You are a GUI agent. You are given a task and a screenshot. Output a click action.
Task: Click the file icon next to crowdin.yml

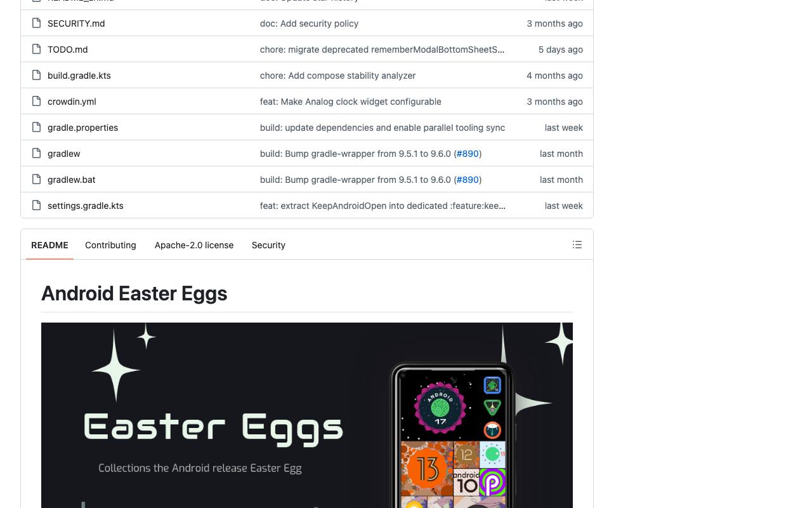pyautogui.click(x=37, y=102)
